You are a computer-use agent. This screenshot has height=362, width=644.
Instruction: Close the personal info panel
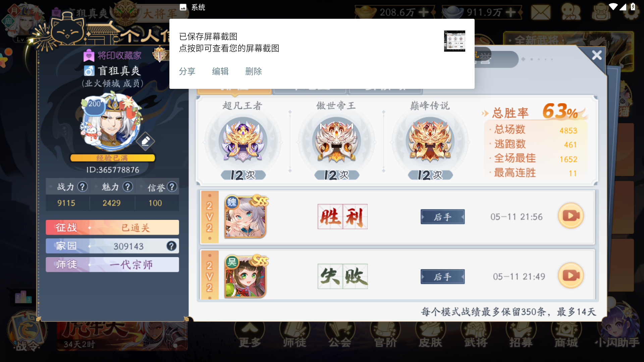click(x=597, y=55)
